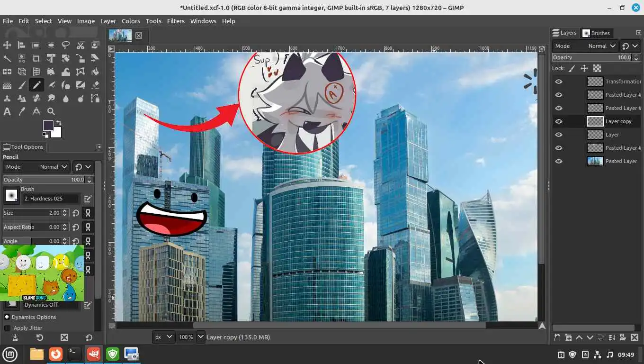Select the Rectangle Select tool
Image resolution: width=644 pixels, height=364 pixels.
tap(36, 45)
